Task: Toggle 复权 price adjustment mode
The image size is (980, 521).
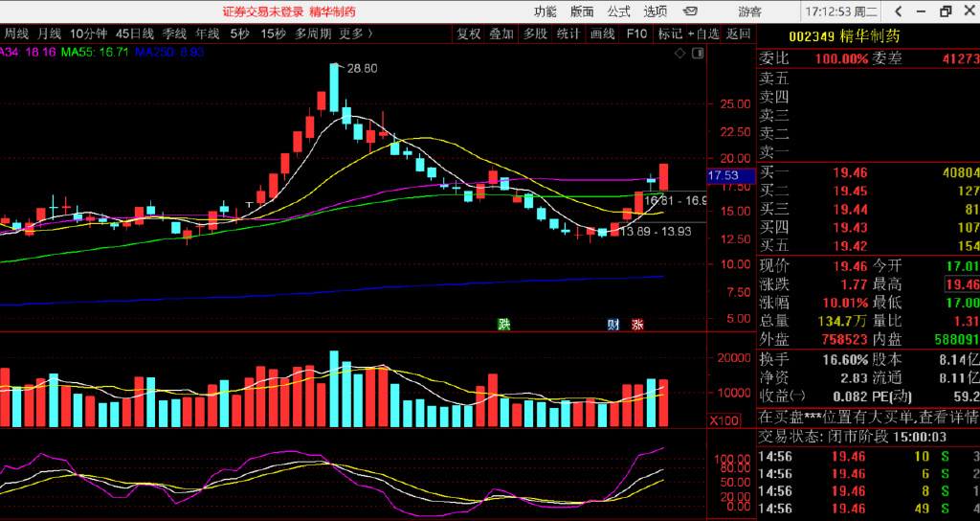Action: coord(469,34)
